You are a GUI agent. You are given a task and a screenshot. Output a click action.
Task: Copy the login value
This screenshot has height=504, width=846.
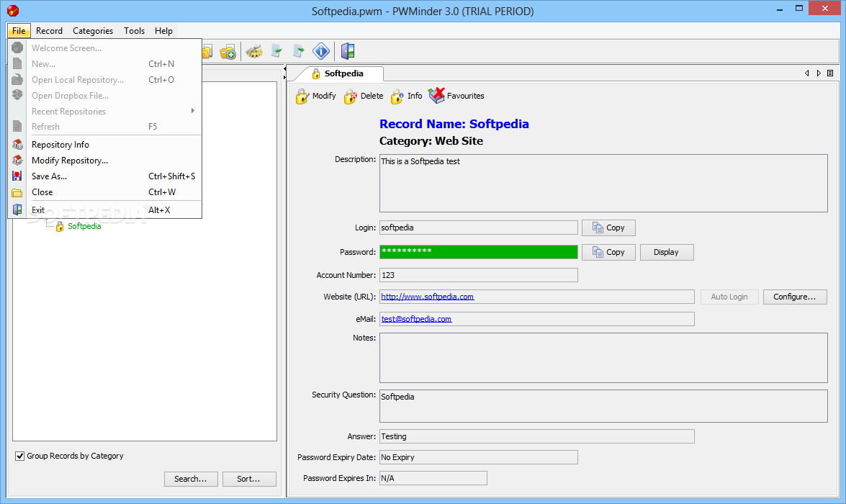[608, 228]
